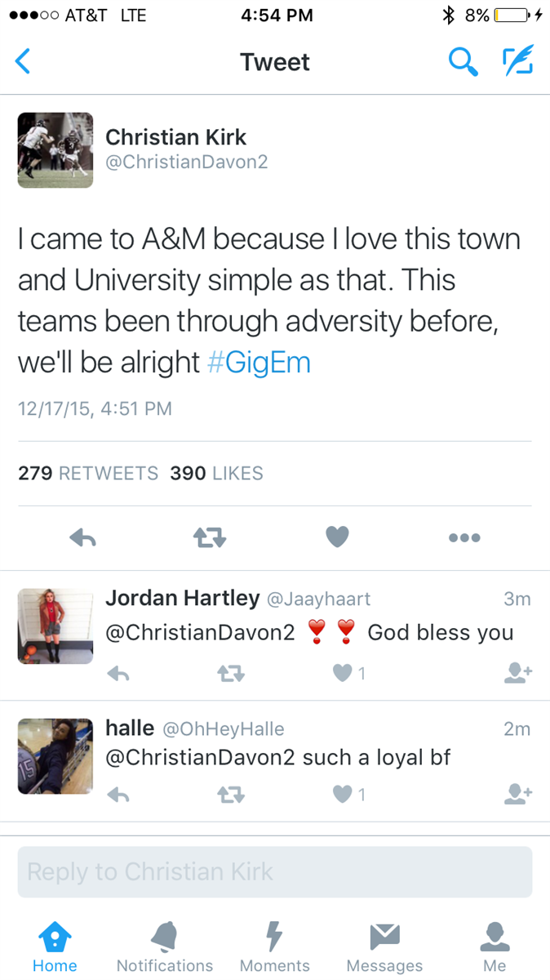The height and width of the screenshot is (980, 550).
Task: Open the Messages tab
Action: click(384, 947)
